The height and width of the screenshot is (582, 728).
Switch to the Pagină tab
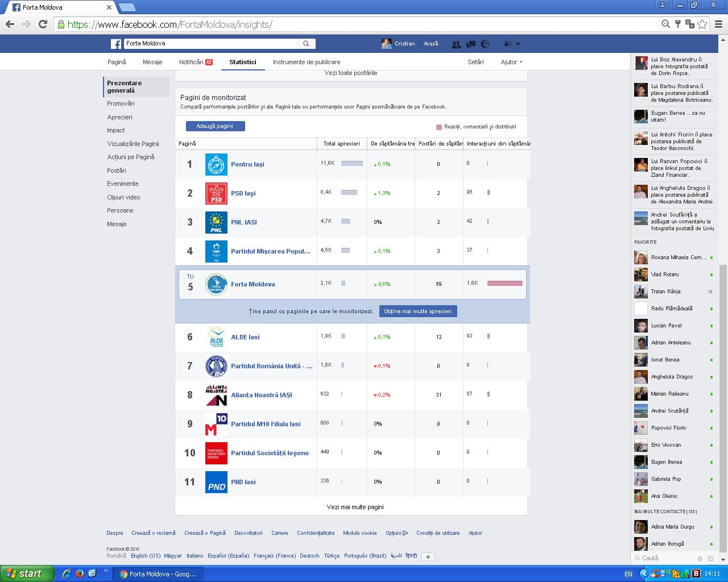click(x=117, y=62)
